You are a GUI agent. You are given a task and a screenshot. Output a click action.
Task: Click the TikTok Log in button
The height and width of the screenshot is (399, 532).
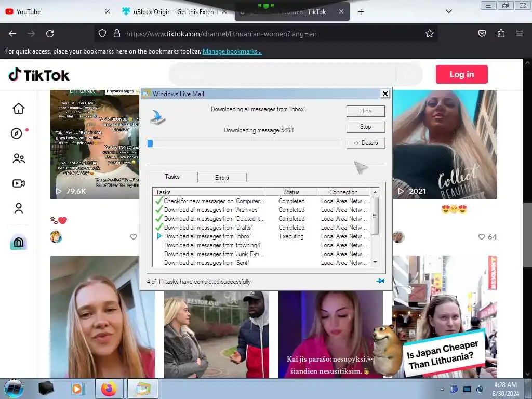click(461, 74)
